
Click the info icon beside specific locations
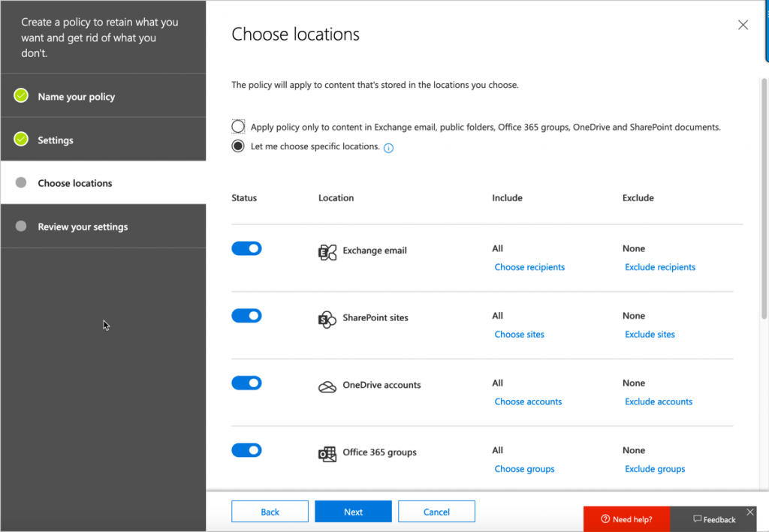388,148
